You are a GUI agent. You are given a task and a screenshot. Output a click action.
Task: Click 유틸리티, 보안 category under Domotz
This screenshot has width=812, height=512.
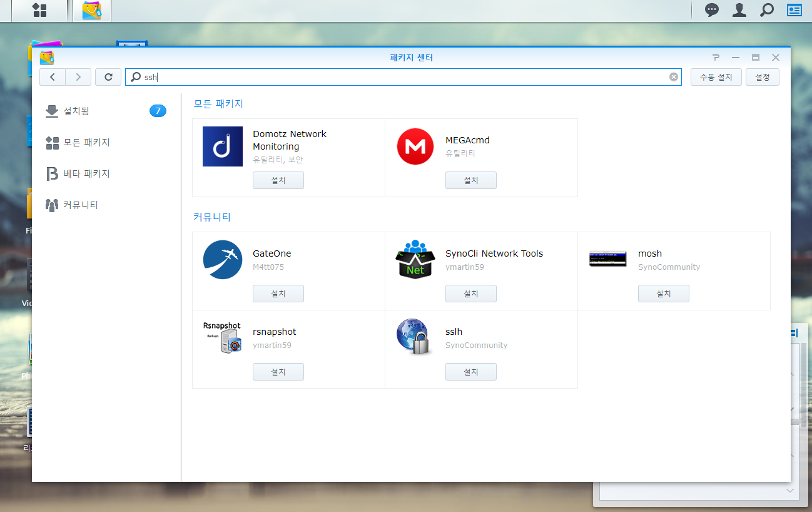[278, 160]
